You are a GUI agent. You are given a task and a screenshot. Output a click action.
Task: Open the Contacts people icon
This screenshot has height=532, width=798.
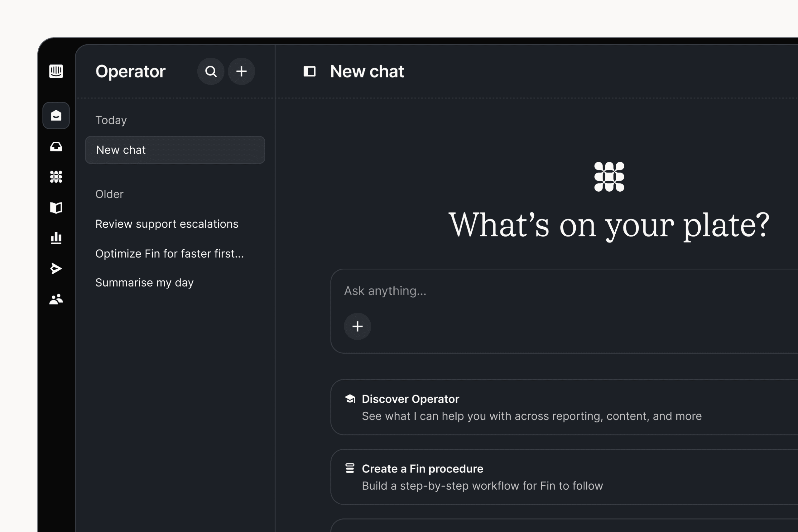(x=56, y=299)
